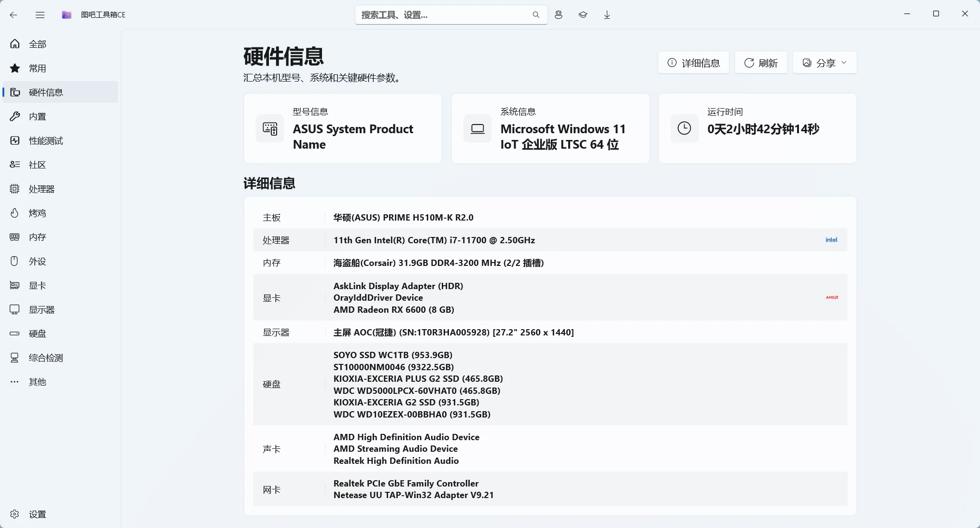Click the 刷新 refresh button
980x528 pixels.
point(761,63)
